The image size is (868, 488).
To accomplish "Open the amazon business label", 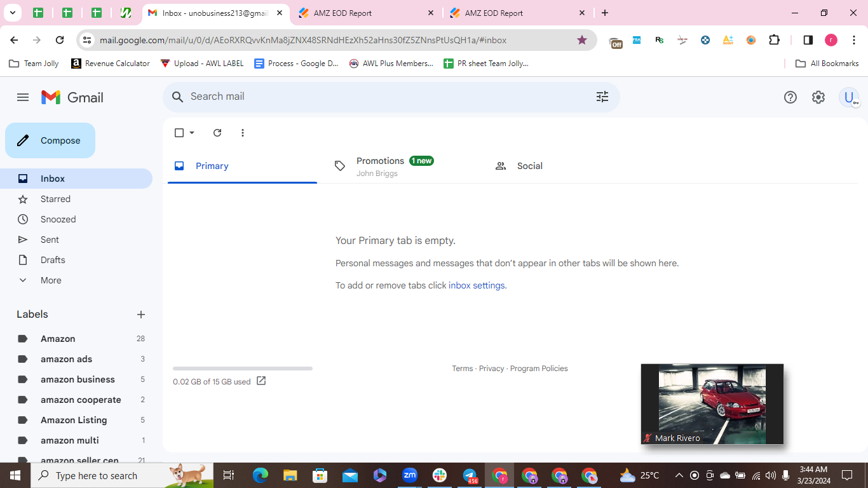I will click(76, 379).
